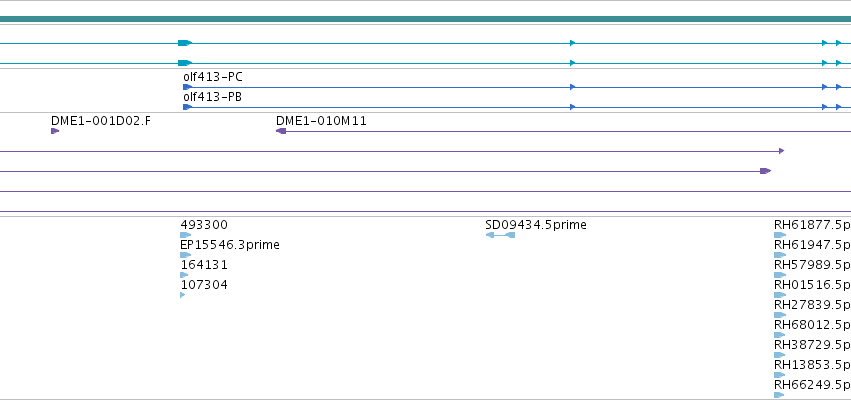The image size is (851, 400).
Task: Click the SD09434.5prime spliced EST glyph
Action: point(500,235)
